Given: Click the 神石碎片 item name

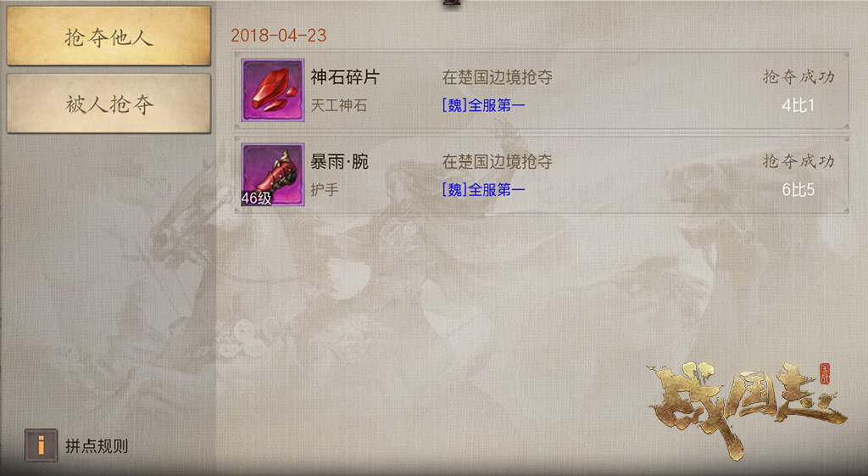Looking at the screenshot, I should (344, 77).
